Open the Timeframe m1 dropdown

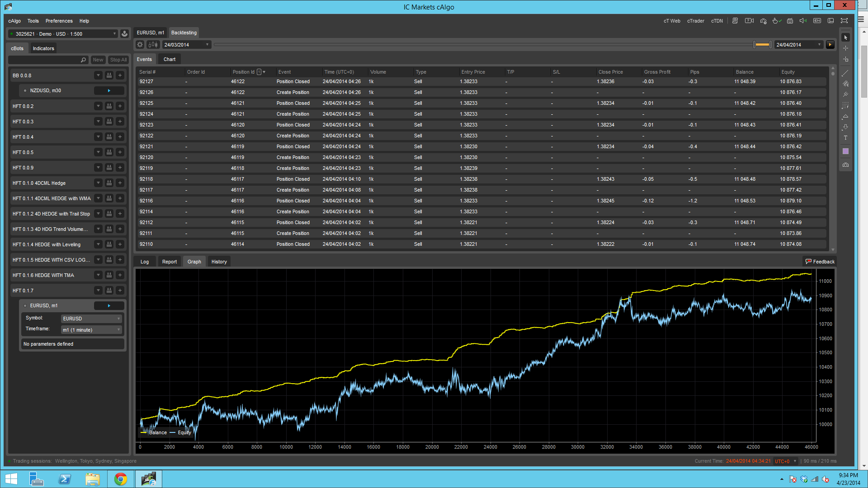(x=92, y=330)
